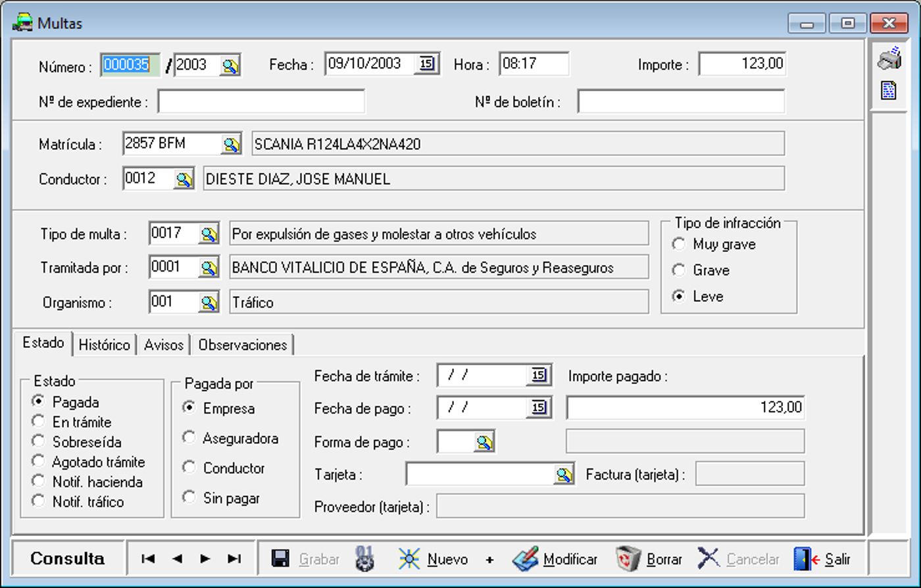The width and height of the screenshot is (921, 588).
Task: Switch to the Histórico tab
Action: [x=104, y=345]
